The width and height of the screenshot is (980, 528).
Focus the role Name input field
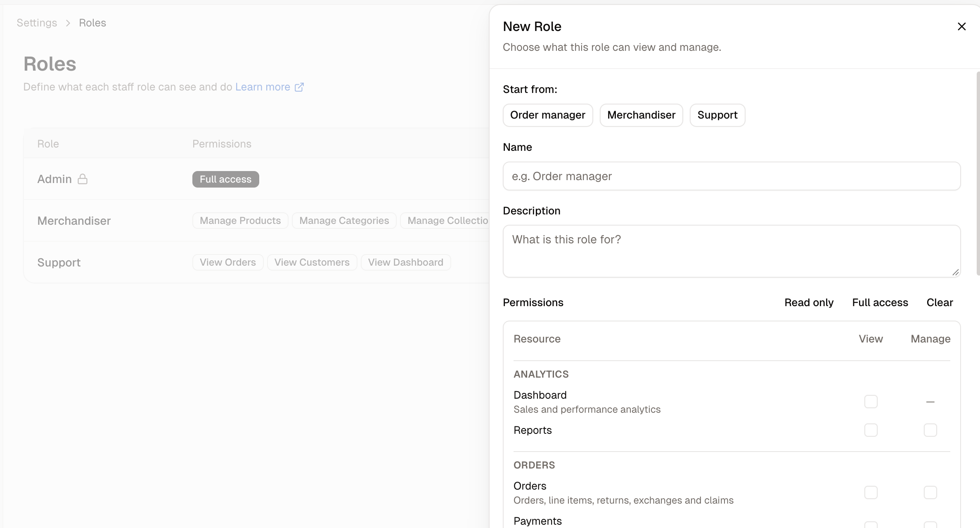click(x=731, y=176)
